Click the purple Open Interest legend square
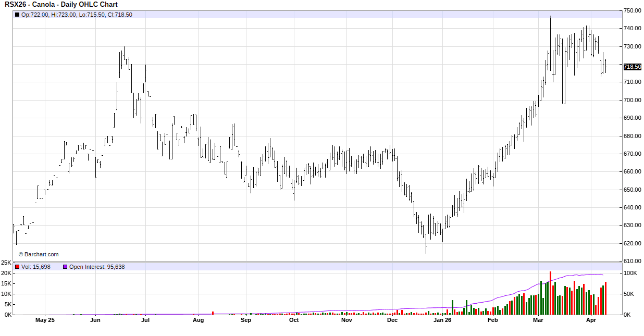Screen dimensions: 644x336 pos(65,267)
